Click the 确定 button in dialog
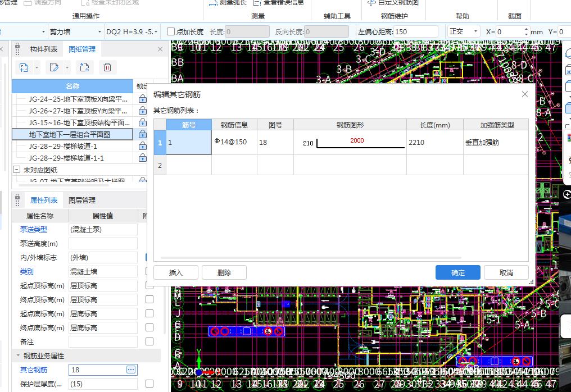The height and width of the screenshot is (392, 571). pos(457,272)
